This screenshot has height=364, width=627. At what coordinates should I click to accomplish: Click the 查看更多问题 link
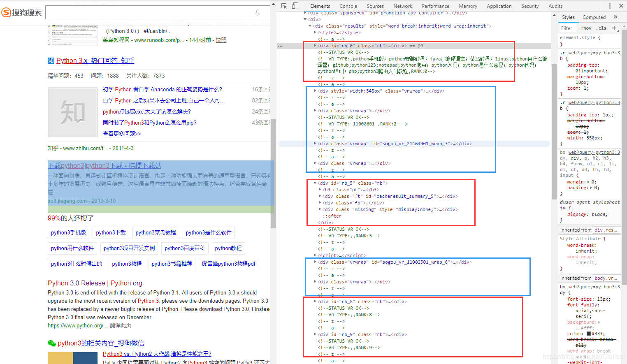(122, 134)
